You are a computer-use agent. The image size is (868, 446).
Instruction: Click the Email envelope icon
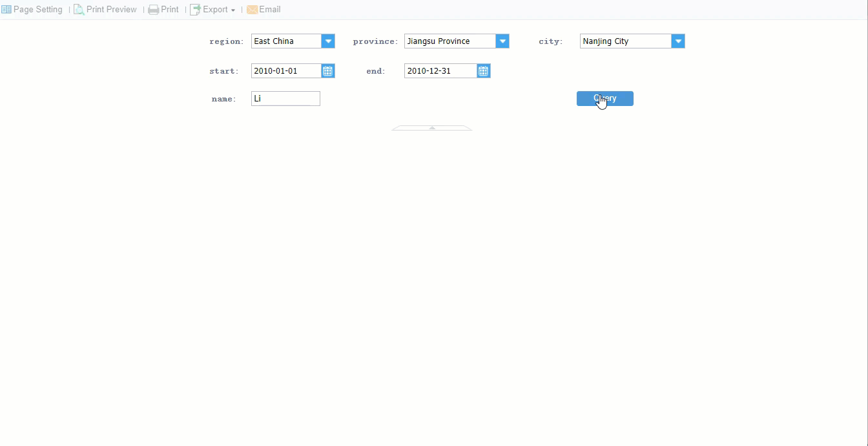pyautogui.click(x=251, y=9)
